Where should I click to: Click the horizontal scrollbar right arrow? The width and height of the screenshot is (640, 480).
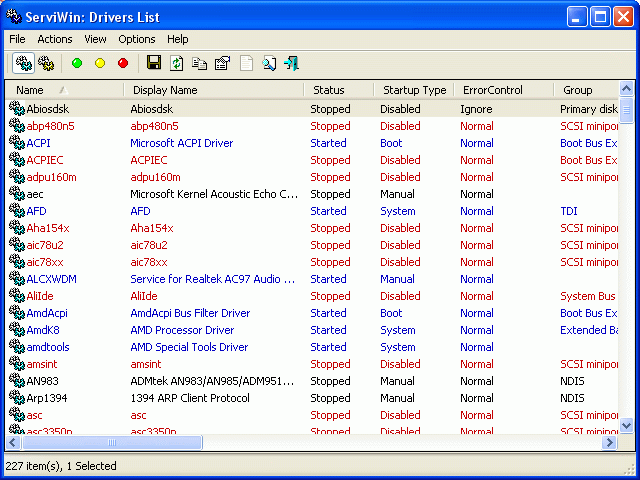(610, 442)
